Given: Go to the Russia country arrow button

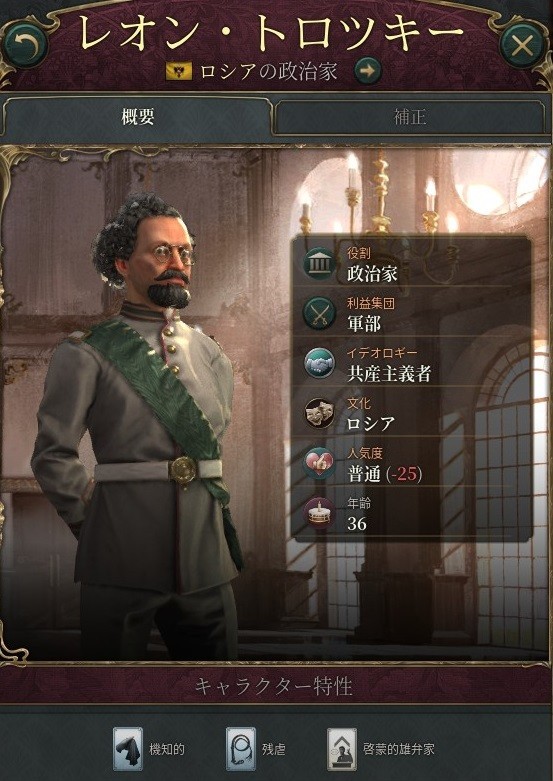Looking at the screenshot, I should [x=368, y=71].
